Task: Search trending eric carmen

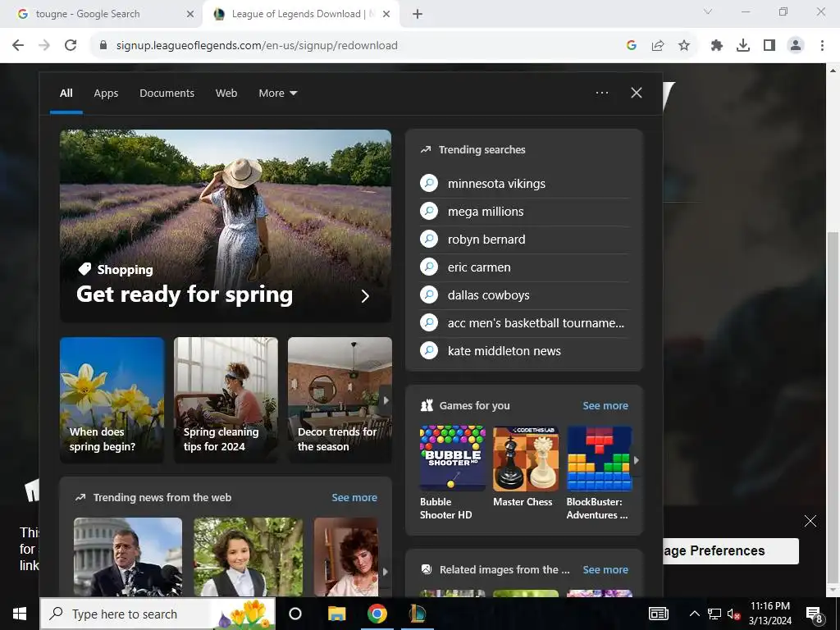Action: [525, 267]
